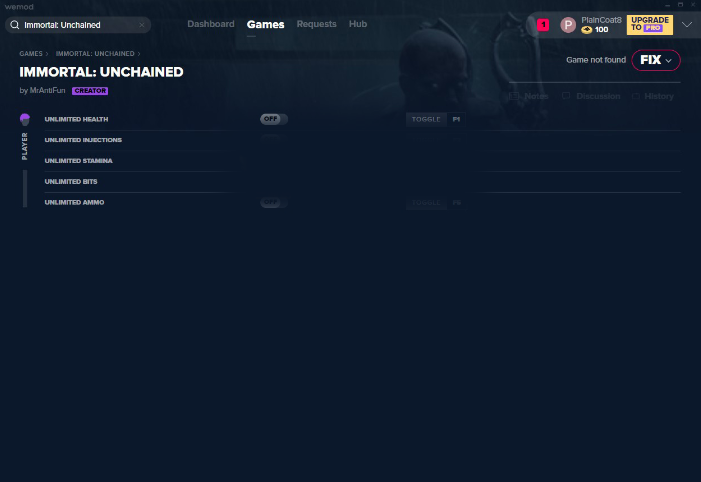Toggle Unlimited Ammo switch
Viewport: 701px width, 482px height.
coord(274,202)
